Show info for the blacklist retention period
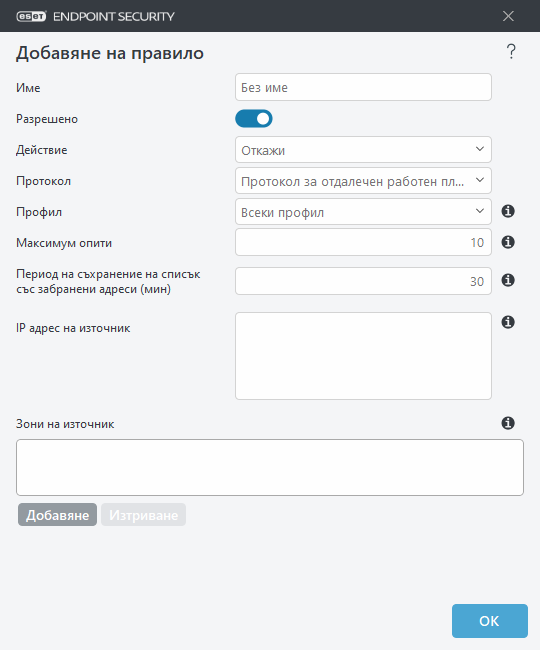The width and height of the screenshot is (540, 650). [x=508, y=280]
